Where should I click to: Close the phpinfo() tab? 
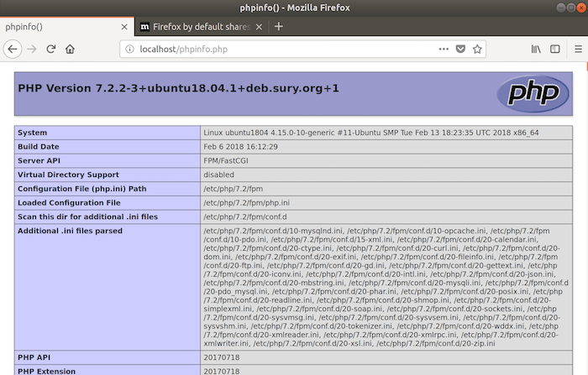(x=124, y=27)
